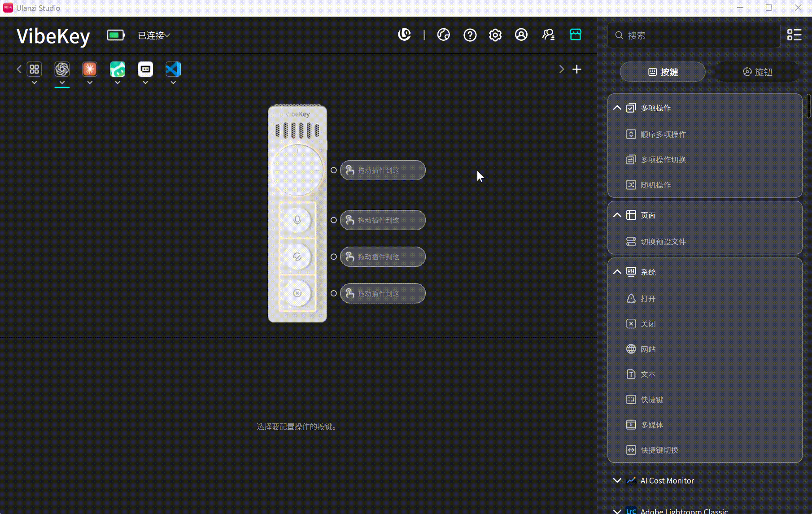
Task: Select the X key on the device
Action: click(297, 293)
